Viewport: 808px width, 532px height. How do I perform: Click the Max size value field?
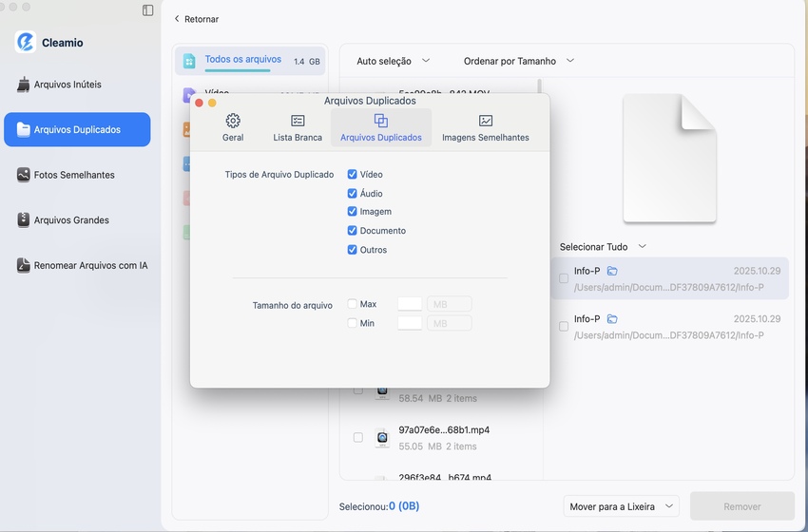click(410, 304)
